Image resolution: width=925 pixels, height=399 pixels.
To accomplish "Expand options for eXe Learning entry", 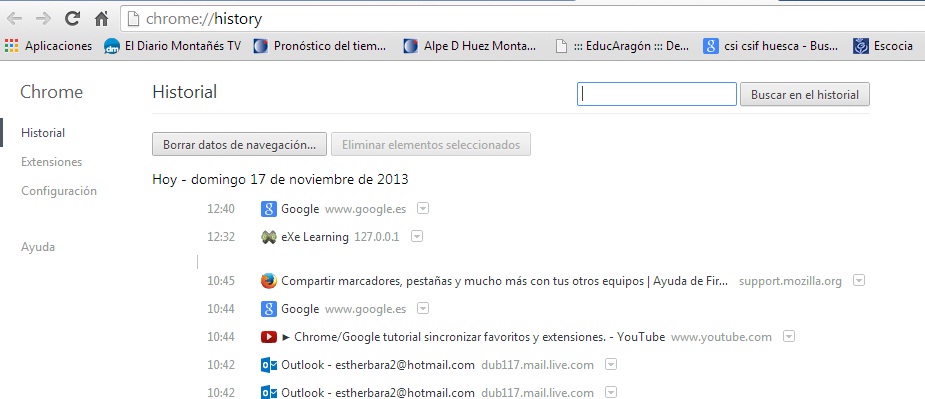I will [416, 236].
